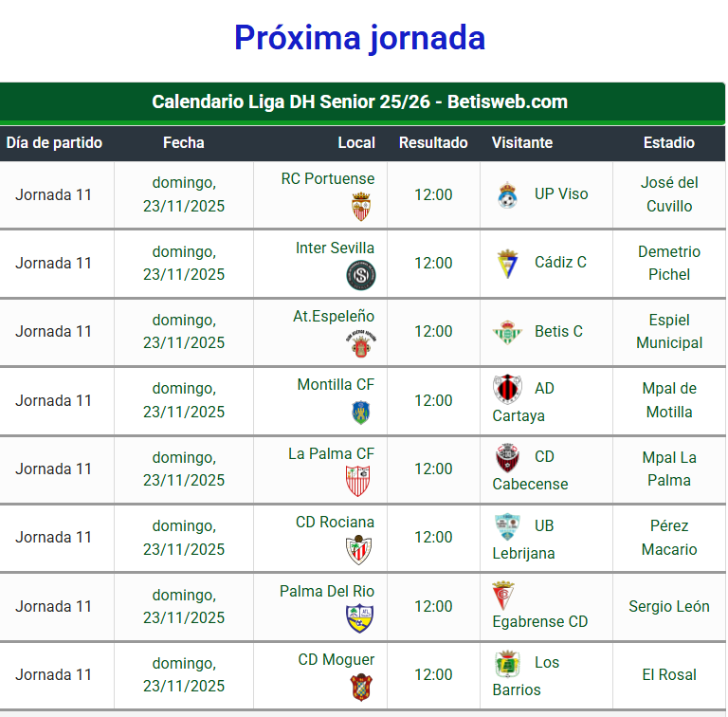Click the Palma Del Rio shield logo
This screenshot has width=728, height=717.
tap(360, 618)
